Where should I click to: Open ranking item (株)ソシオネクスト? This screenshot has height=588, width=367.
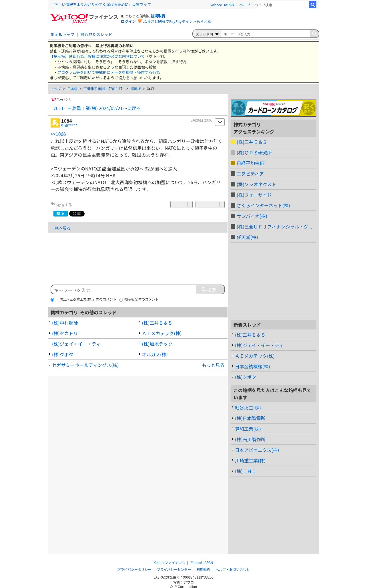pyautogui.click(x=256, y=184)
